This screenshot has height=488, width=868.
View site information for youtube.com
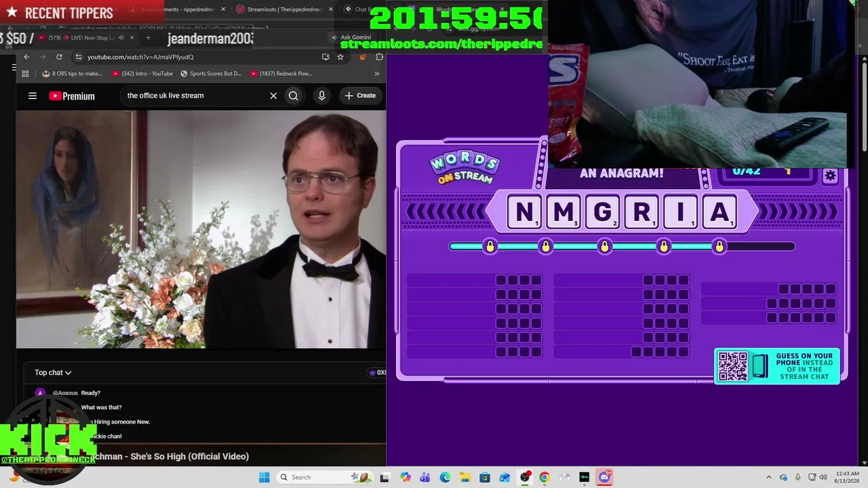click(x=79, y=57)
